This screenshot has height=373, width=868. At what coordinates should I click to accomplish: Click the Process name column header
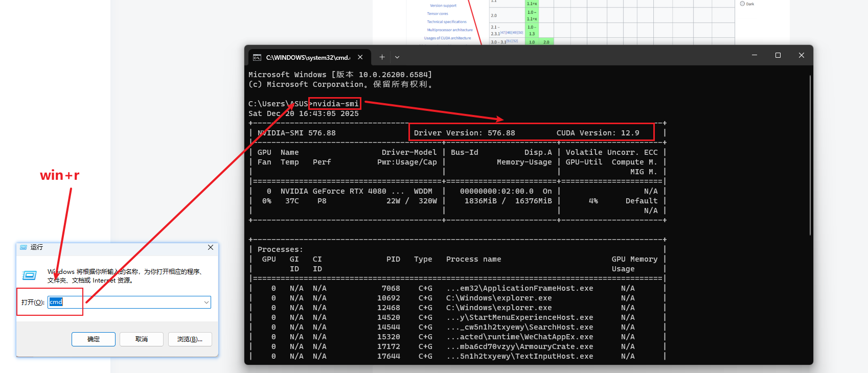[473, 259]
